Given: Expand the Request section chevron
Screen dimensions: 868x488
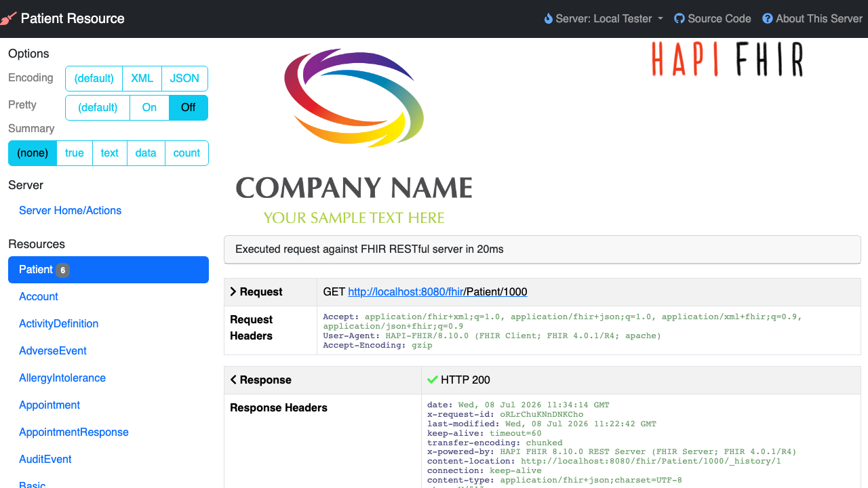Looking at the screenshot, I should click(233, 291).
